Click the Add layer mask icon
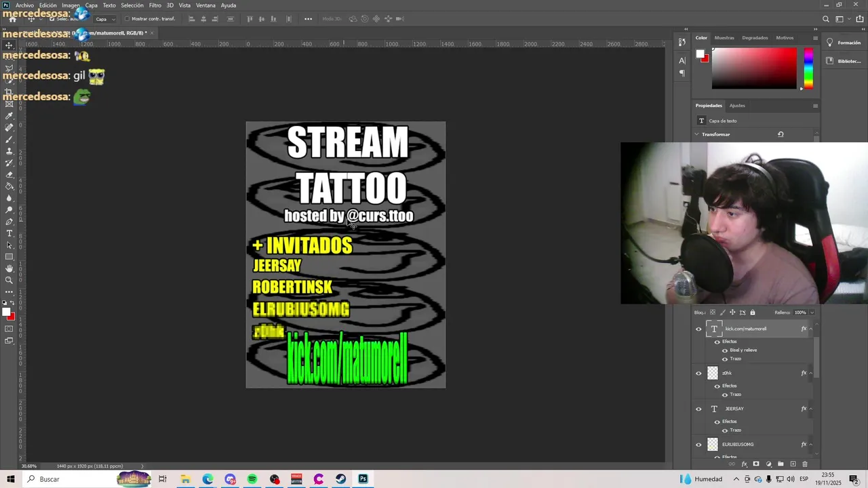This screenshot has width=868, height=488. coord(756,464)
